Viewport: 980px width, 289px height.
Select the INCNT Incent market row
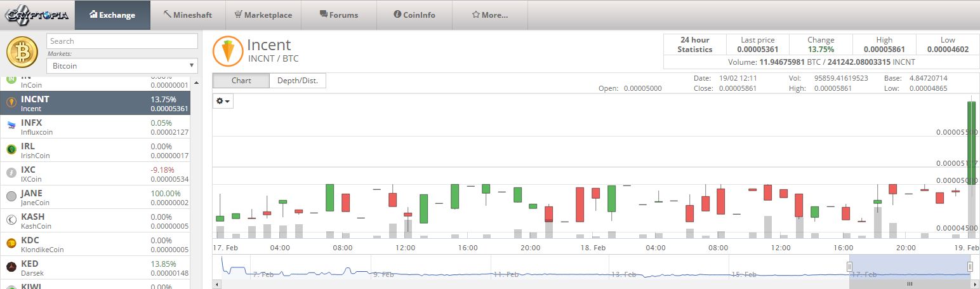[95, 103]
